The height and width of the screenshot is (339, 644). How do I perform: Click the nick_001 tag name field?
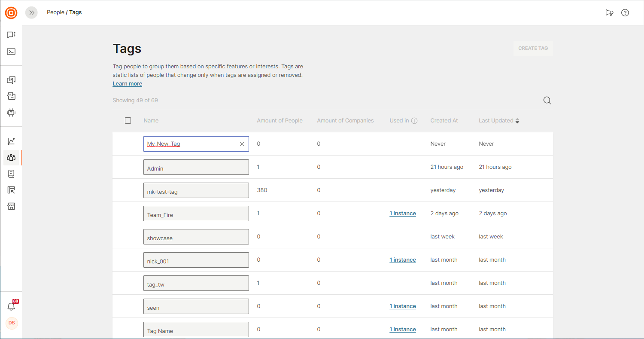(x=196, y=260)
